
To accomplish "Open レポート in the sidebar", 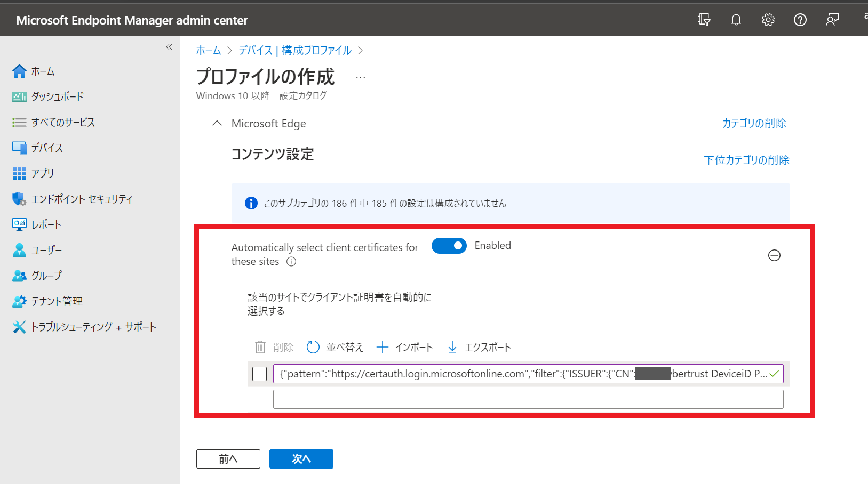I will click(x=46, y=224).
